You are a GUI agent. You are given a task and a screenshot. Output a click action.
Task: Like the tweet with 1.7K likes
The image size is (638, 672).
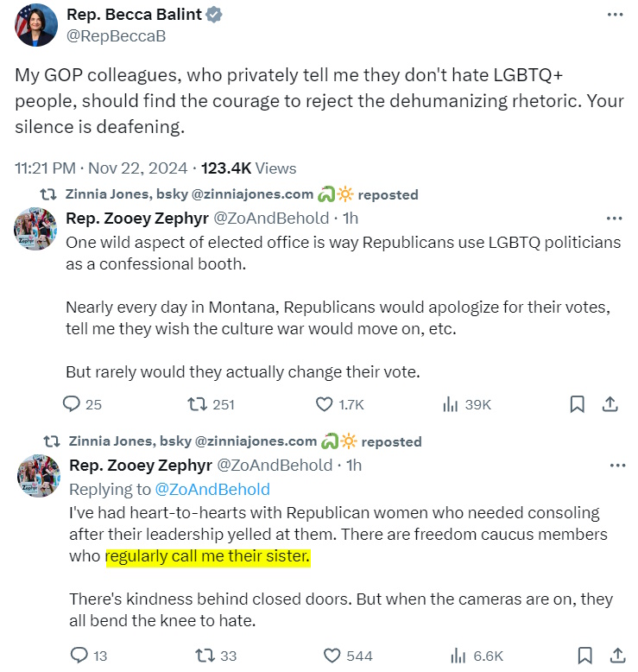click(x=325, y=404)
